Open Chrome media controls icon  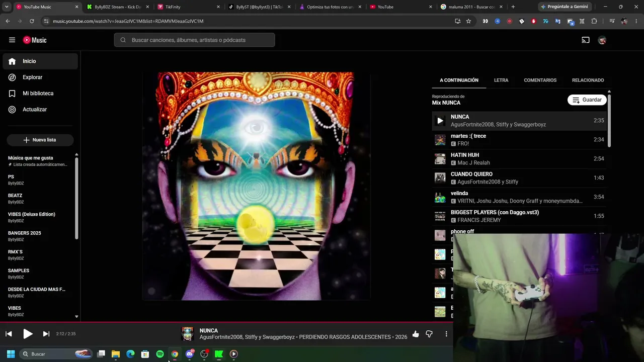point(611,21)
